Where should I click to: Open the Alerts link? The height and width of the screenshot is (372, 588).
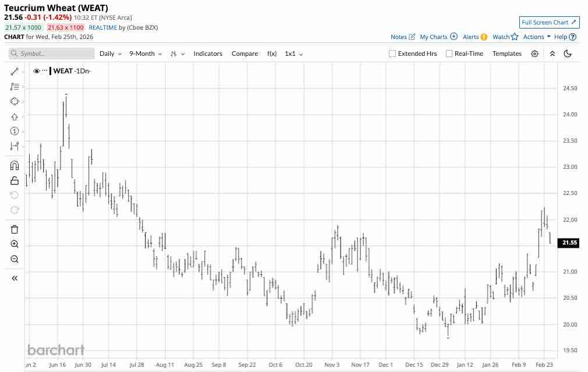click(474, 37)
